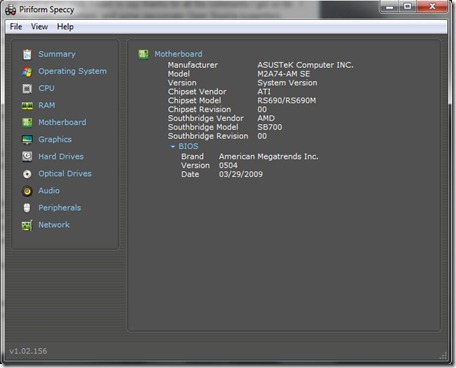456x368 pixels.
Task: Click the AMD southbridge vendor value
Action: tap(266, 118)
